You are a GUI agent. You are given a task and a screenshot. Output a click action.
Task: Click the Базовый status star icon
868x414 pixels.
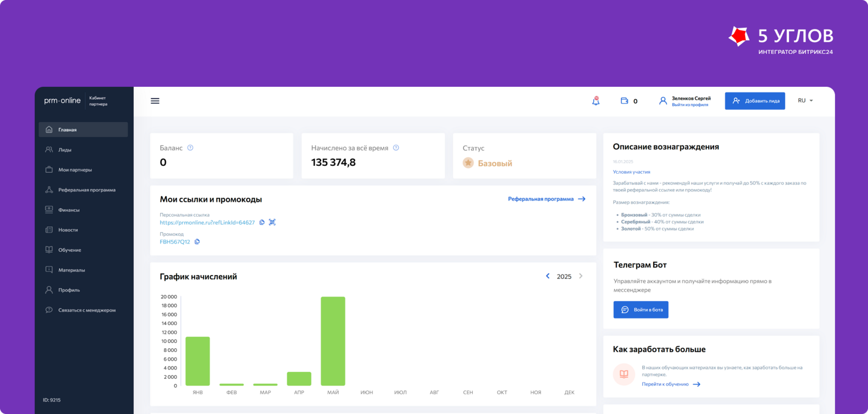468,163
